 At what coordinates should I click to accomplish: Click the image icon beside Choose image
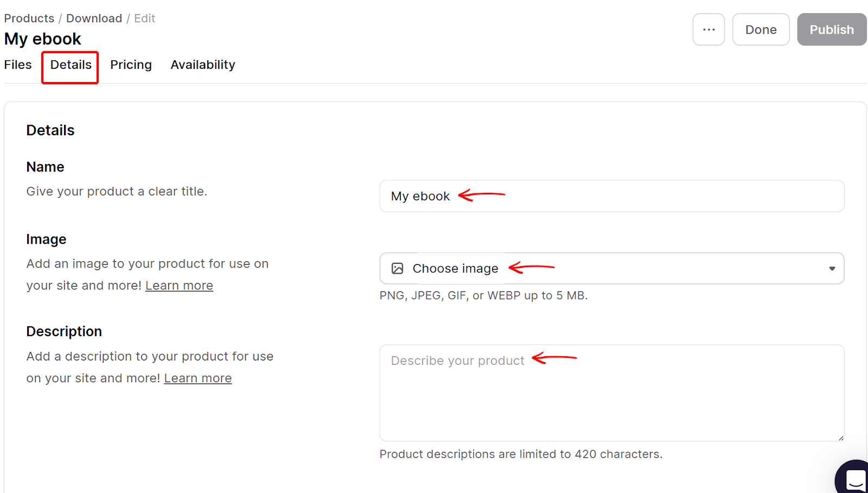(x=398, y=268)
